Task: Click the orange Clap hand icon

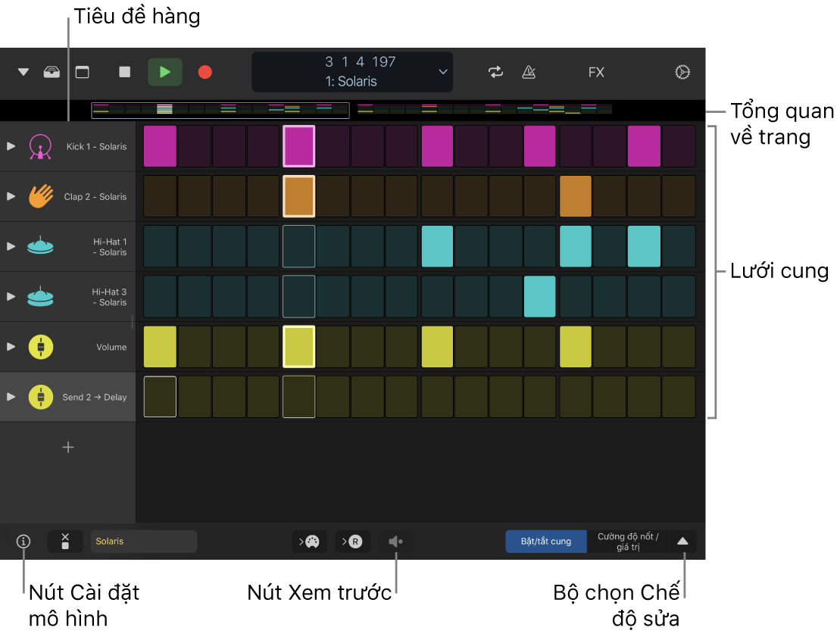Action: click(40, 196)
